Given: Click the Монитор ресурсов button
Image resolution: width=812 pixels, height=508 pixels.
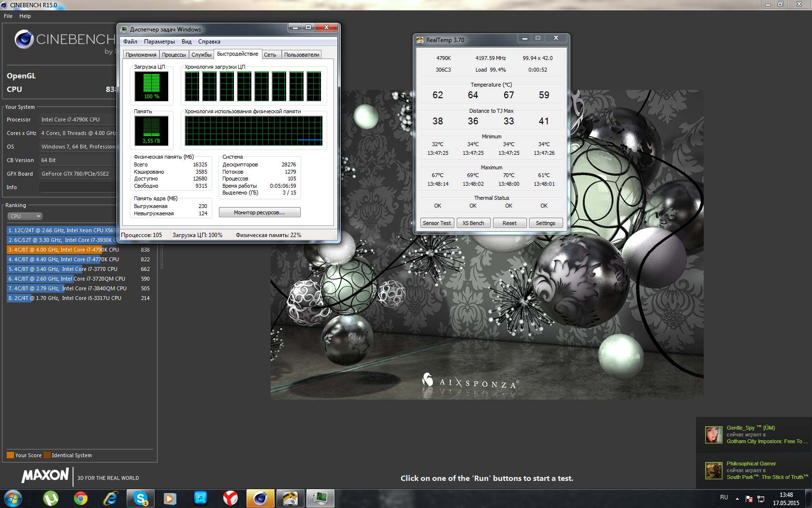Looking at the screenshot, I should point(260,212).
